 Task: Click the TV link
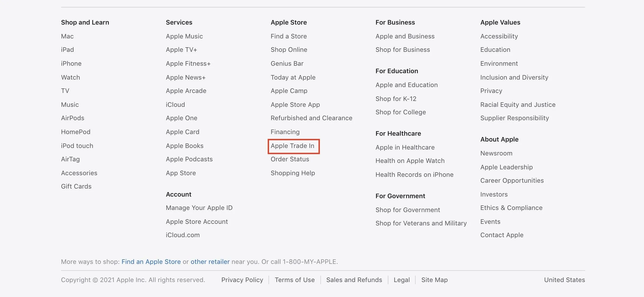(x=65, y=91)
